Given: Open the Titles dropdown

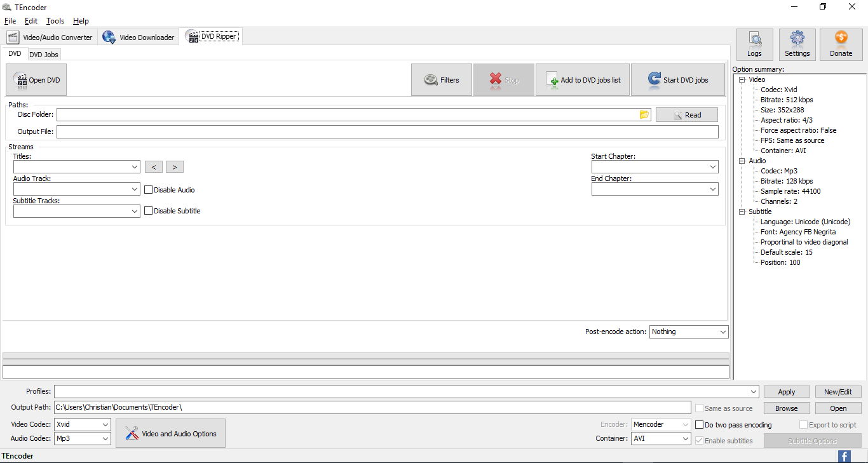Looking at the screenshot, I should [x=76, y=167].
